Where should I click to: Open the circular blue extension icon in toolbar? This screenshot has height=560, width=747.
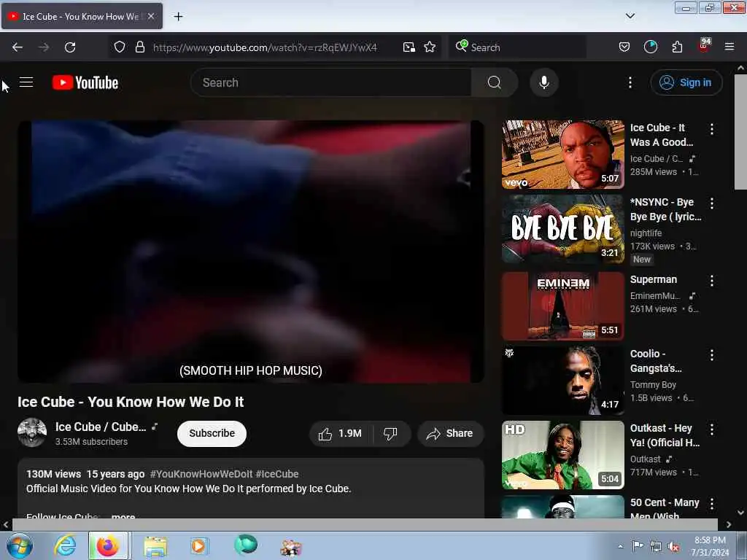coord(650,47)
